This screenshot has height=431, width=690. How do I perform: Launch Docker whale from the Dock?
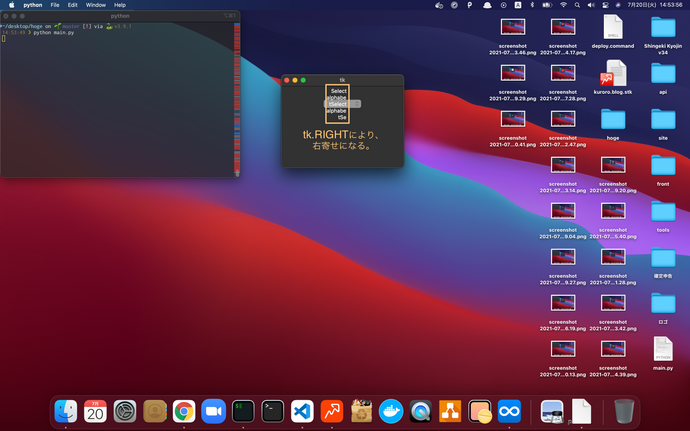(391, 412)
